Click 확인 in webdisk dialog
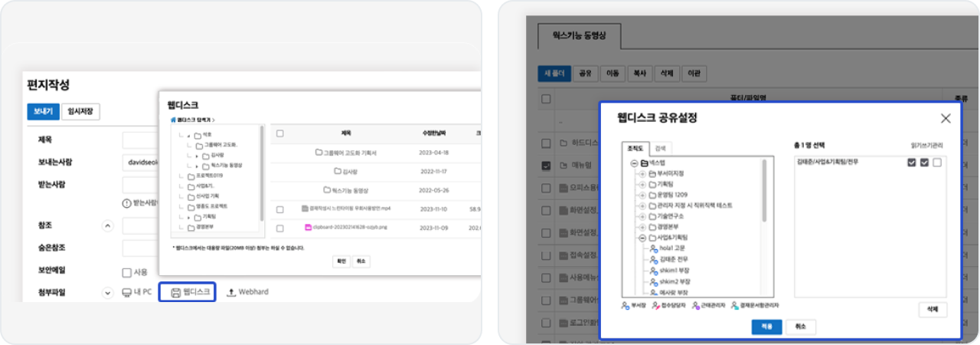 pyautogui.click(x=341, y=261)
